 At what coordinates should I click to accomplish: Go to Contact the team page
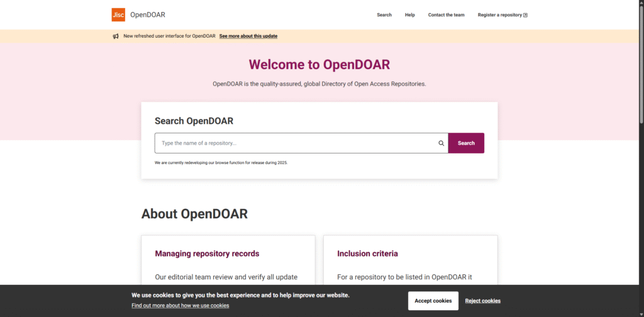pyautogui.click(x=446, y=15)
